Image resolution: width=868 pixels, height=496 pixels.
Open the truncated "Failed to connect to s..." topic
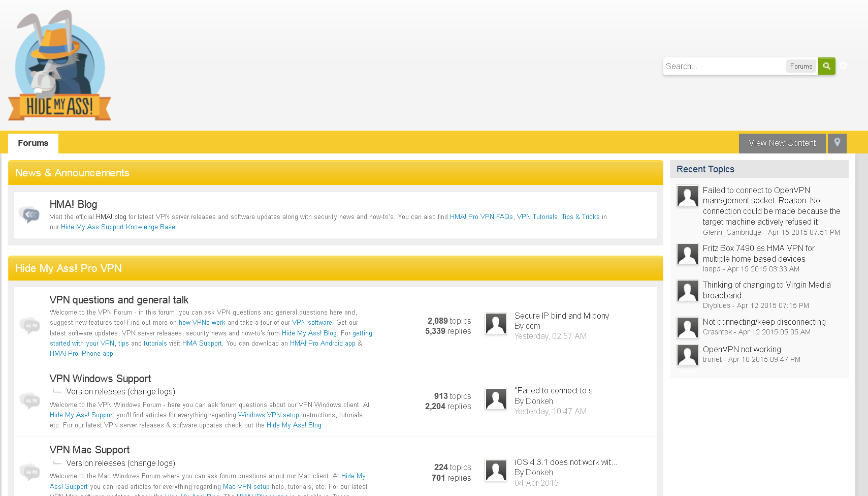557,390
